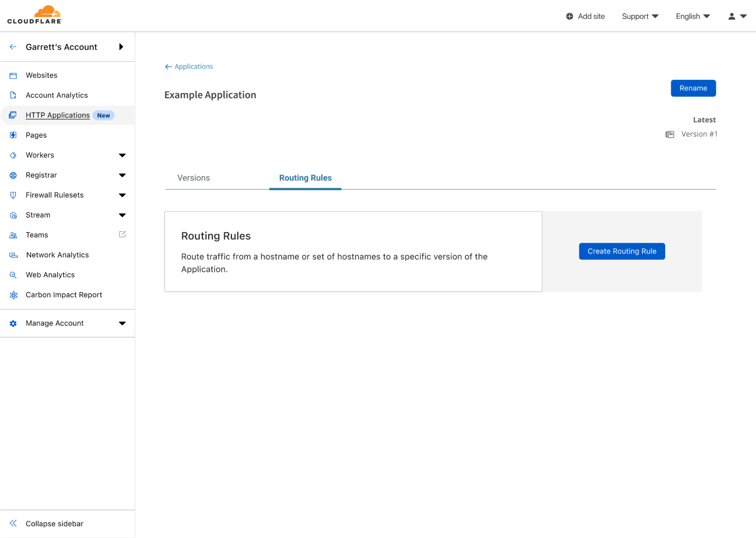This screenshot has height=538, width=756.
Task: Click the Carbon Impact Report sidebar icon
Action: pyautogui.click(x=14, y=294)
